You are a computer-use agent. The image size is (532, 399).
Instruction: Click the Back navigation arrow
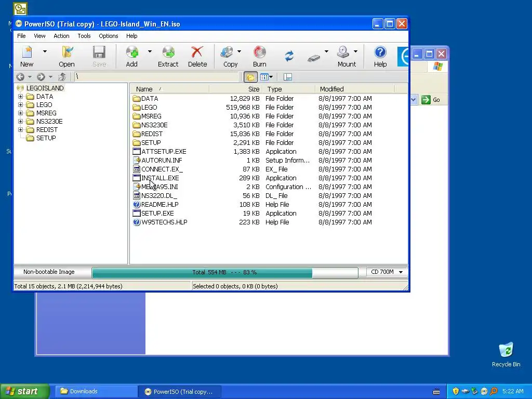(20, 77)
